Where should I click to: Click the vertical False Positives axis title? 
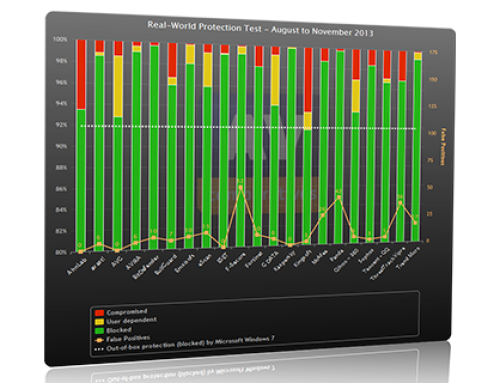[443, 146]
